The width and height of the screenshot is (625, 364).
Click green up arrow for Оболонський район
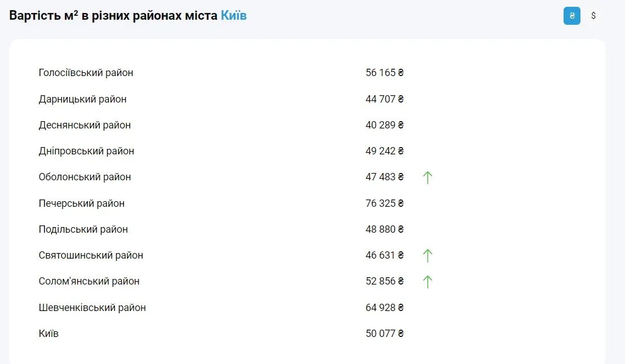(428, 177)
